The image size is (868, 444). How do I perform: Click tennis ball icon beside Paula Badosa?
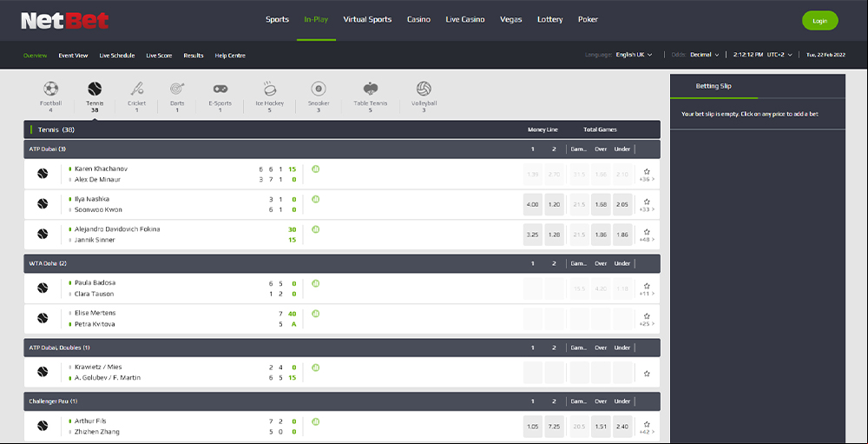click(x=43, y=288)
